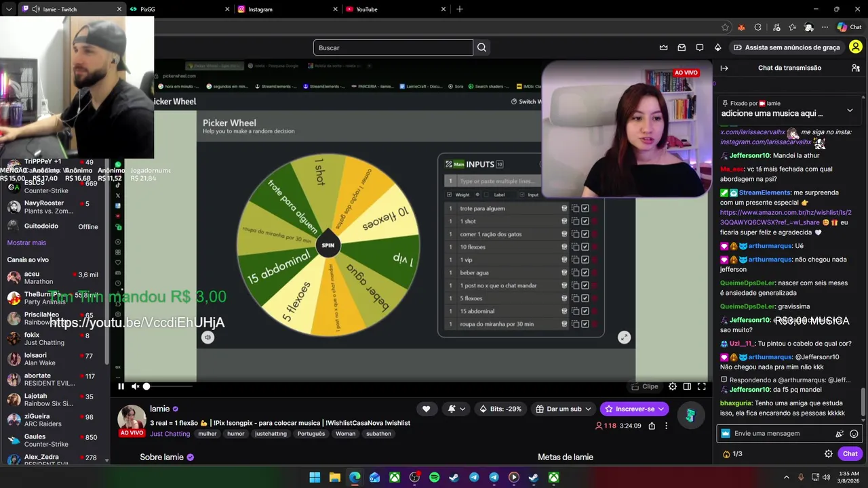Switch to the Instagram browser tab
Screen dimensions: 868x488
pos(287,9)
